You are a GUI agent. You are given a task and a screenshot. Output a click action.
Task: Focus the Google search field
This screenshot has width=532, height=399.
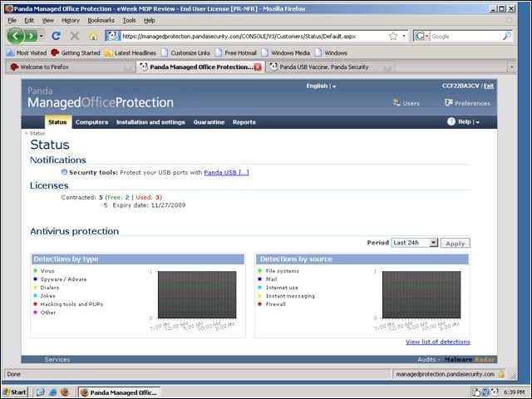465,36
